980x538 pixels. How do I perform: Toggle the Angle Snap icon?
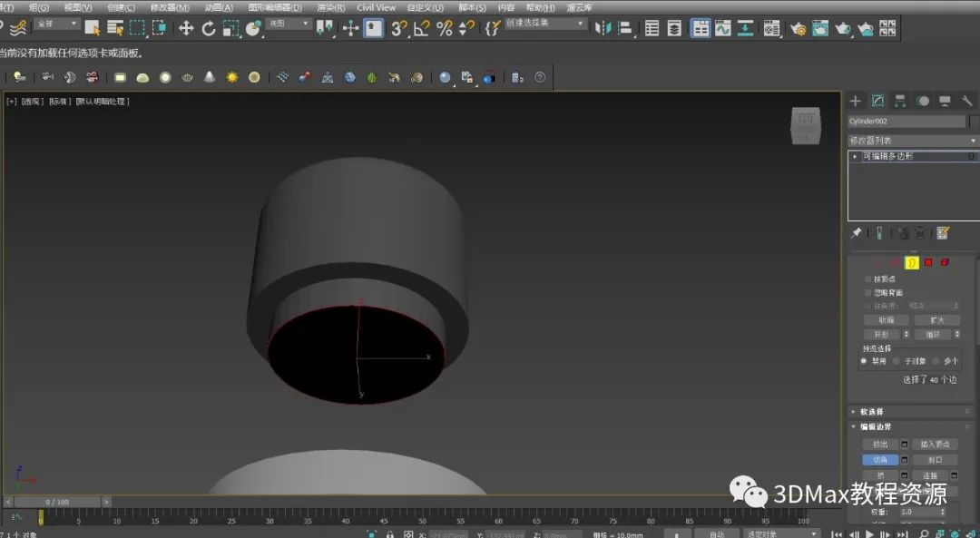pyautogui.click(x=421, y=28)
